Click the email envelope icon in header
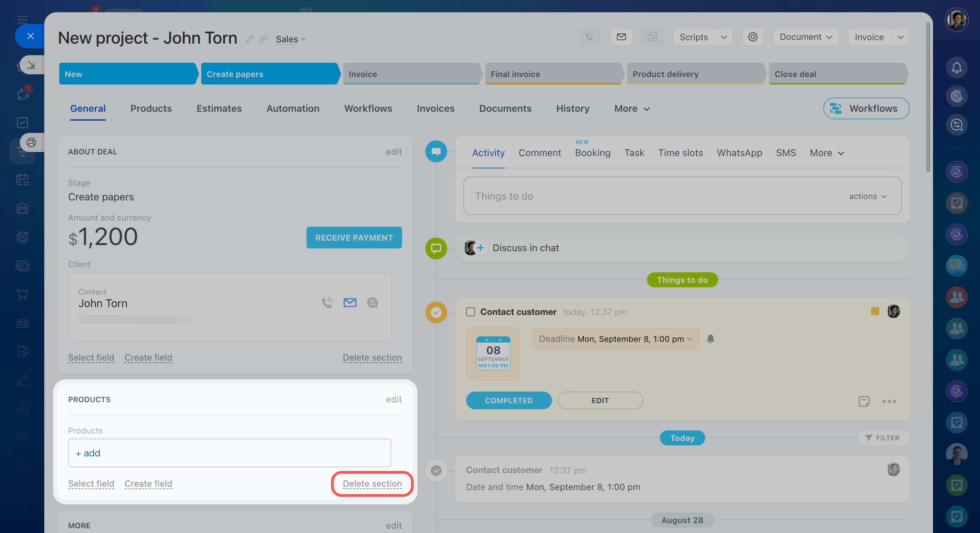Screen dimensions: 980x533 pos(621,37)
